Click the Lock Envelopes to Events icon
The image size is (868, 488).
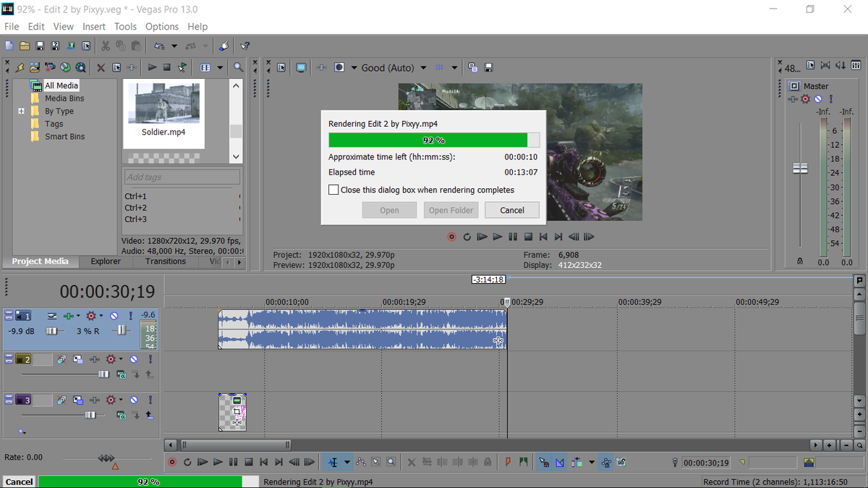606,462
